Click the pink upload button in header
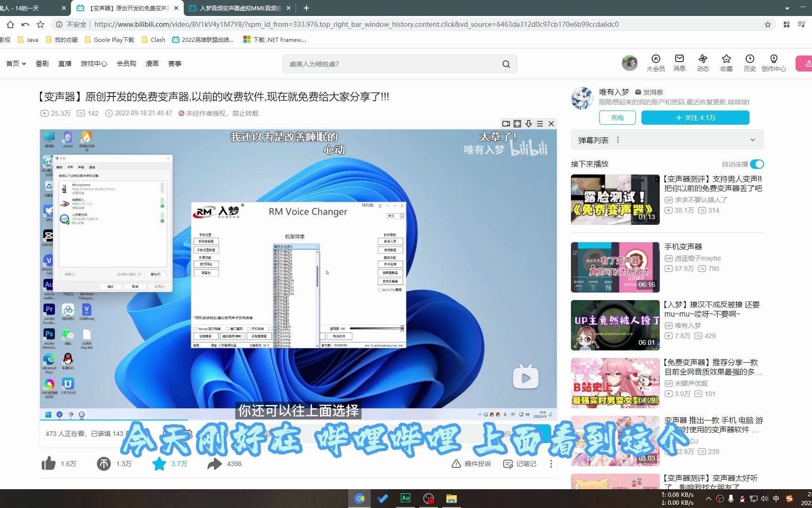 pos(804,63)
